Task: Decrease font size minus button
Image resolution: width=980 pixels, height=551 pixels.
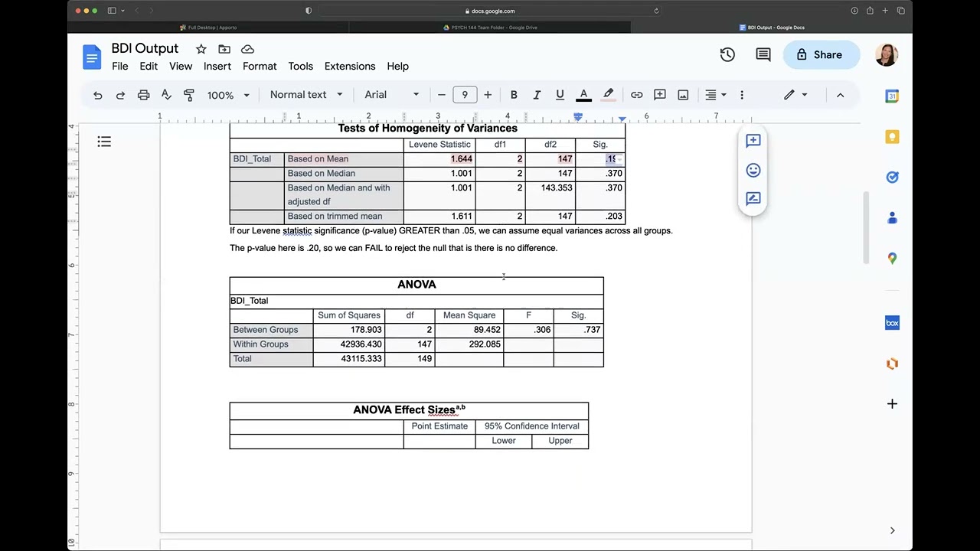Action: [x=442, y=95]
